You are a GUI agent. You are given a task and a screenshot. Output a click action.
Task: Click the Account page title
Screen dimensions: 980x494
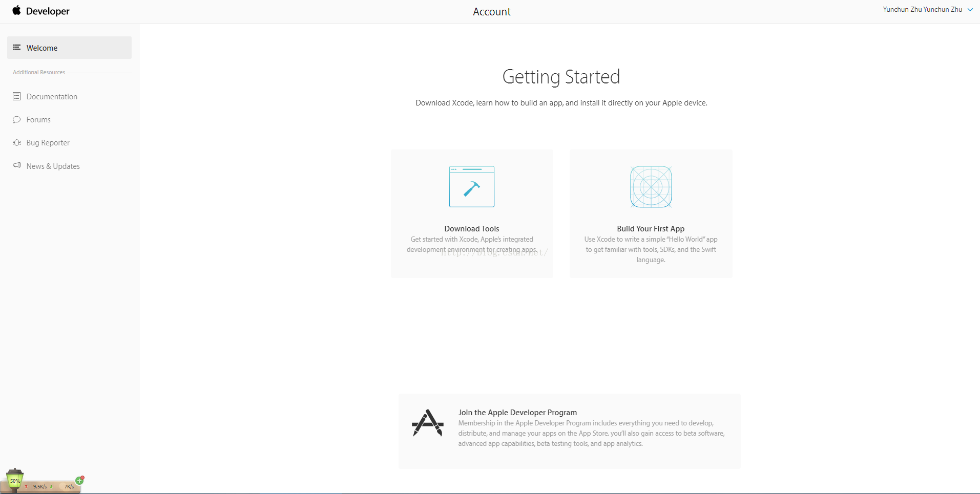[x=492, y=12]
